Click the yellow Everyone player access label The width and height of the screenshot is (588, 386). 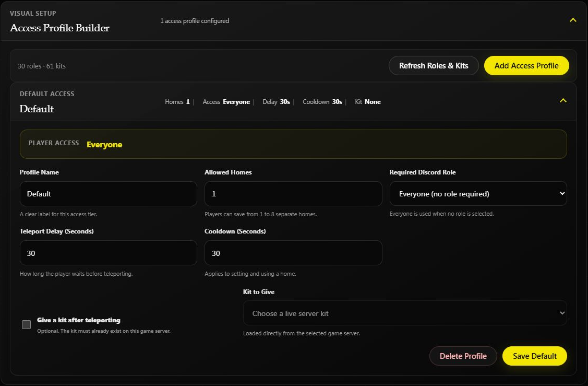(x=104, y=145)
